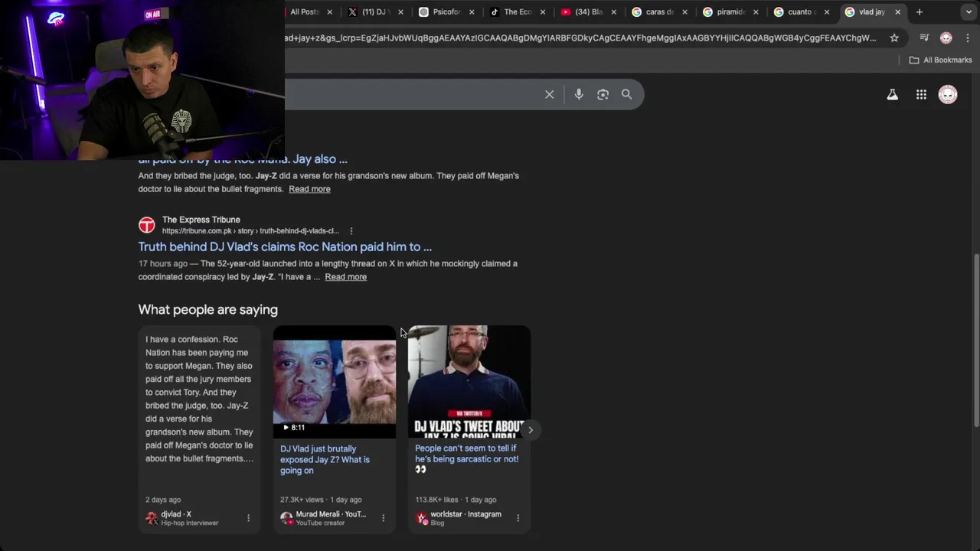
Task: Close the 'Psicofor' tab
Action: tap(472, 11)
